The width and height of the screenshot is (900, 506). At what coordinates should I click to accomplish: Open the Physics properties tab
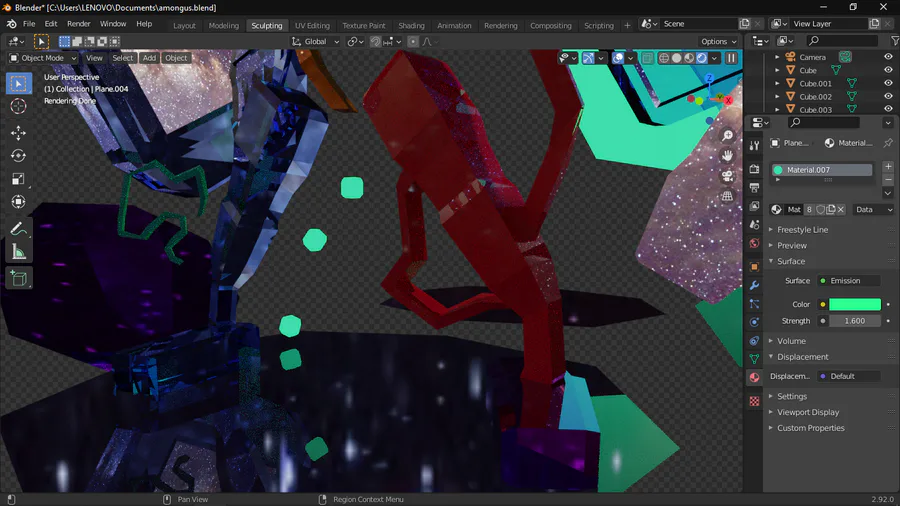[x=754, y=322]
